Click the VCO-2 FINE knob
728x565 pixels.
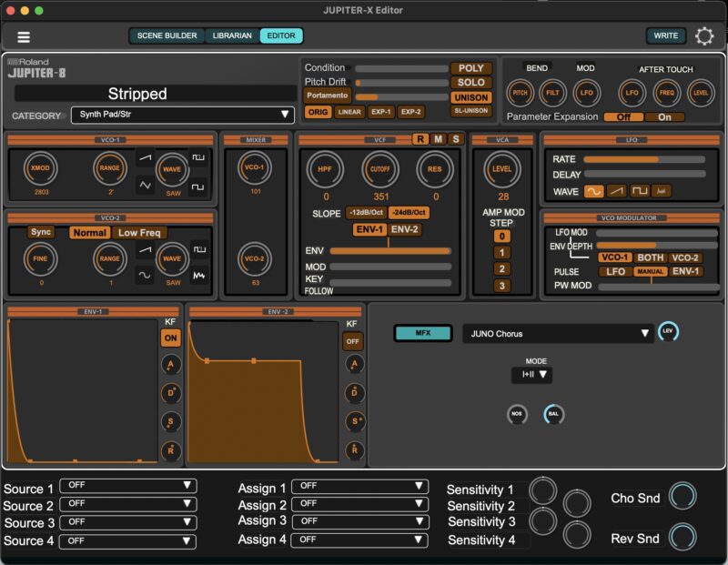click(40, 258)
